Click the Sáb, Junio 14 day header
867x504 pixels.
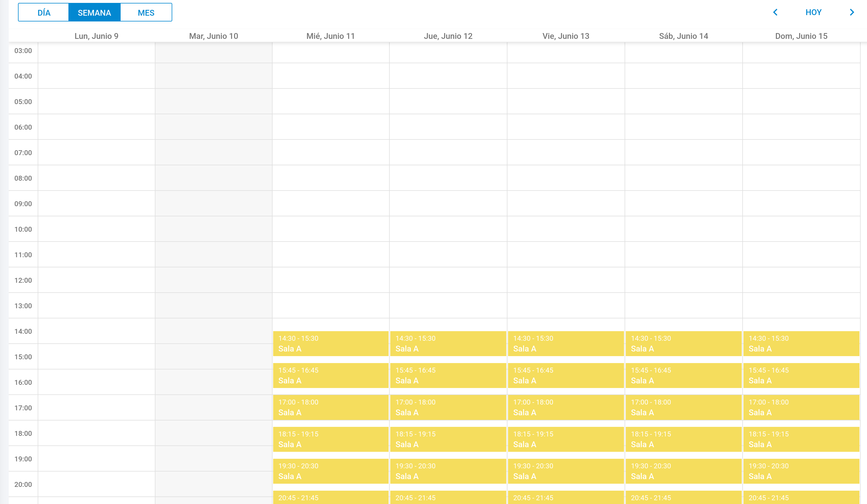point(683,36)
